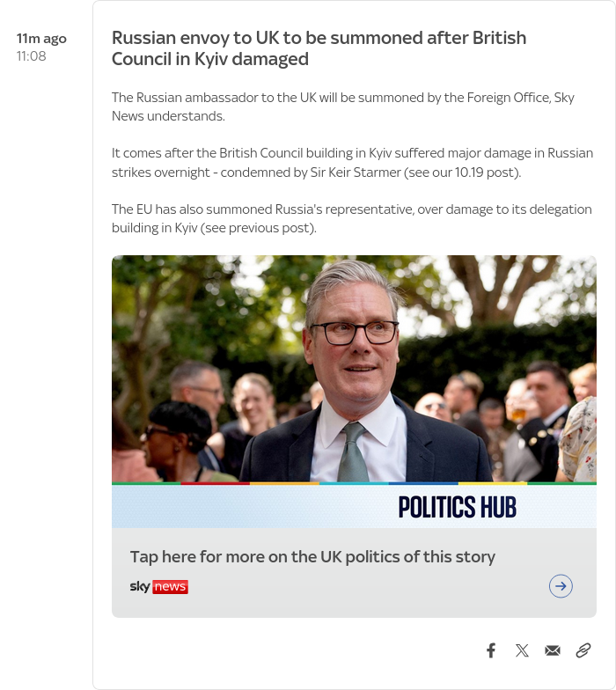This screenshot has height=690, width=616.
Task: Click the headline about Russian envoy summoned
Action: (x=319, y=48)
